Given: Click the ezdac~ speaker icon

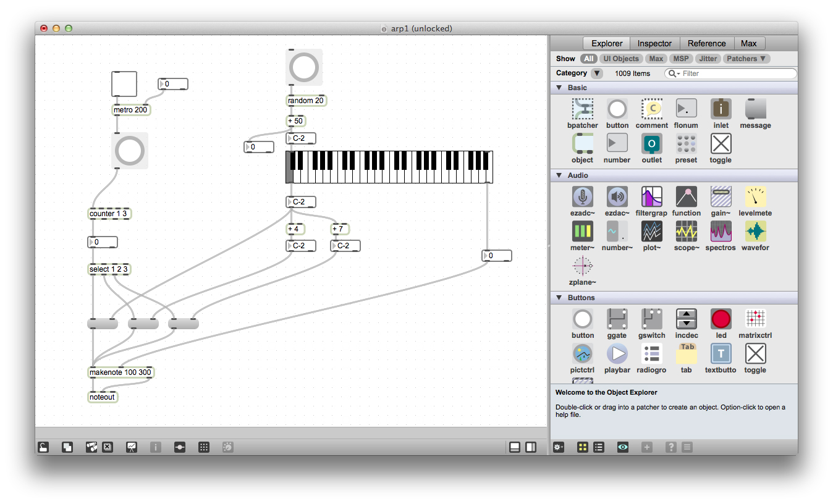Looking at the screenshot, I should (x=617, y=197).
